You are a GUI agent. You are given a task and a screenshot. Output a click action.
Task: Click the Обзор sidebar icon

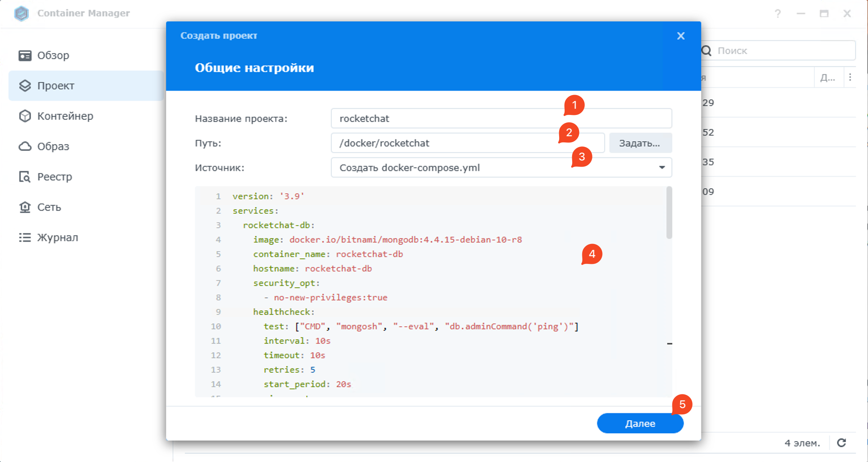tap(25, 55)
